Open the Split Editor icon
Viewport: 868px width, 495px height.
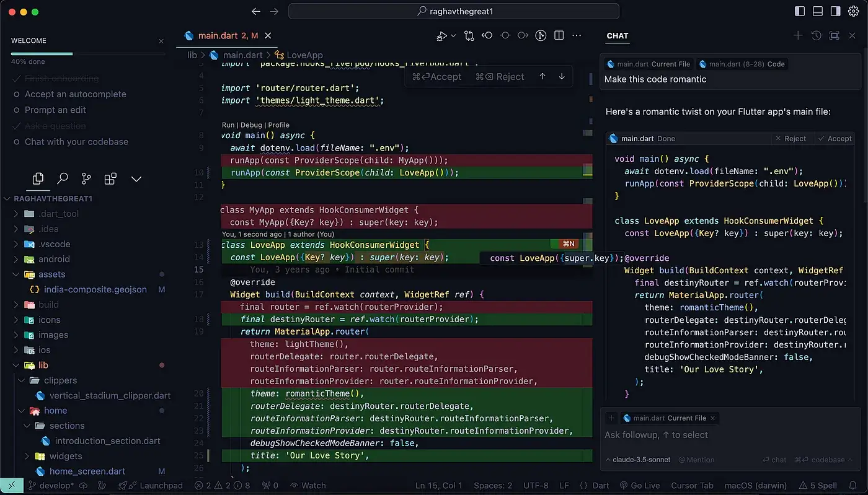coord(559,35)
